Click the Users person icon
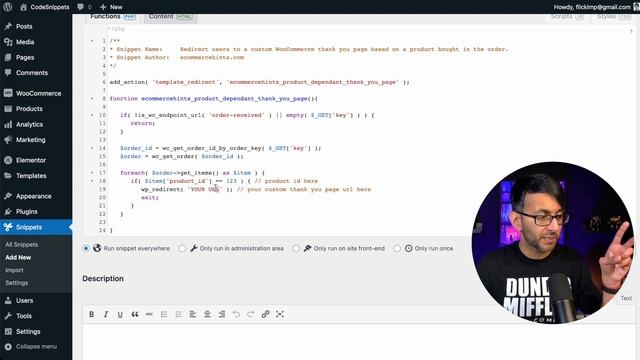The image size is (640, 360). click(8, 301)
